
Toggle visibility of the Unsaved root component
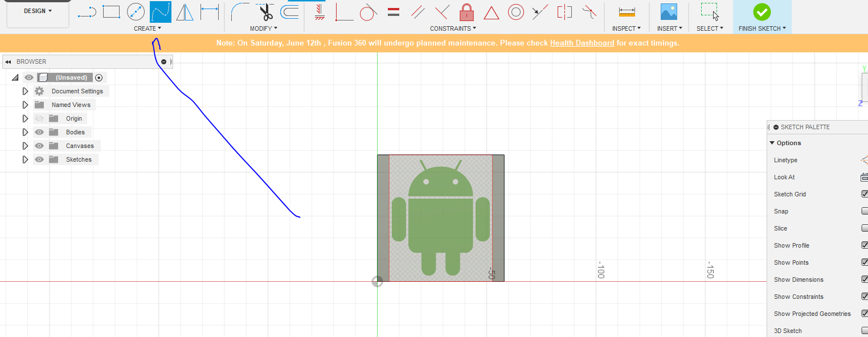[x=29, y=77]
